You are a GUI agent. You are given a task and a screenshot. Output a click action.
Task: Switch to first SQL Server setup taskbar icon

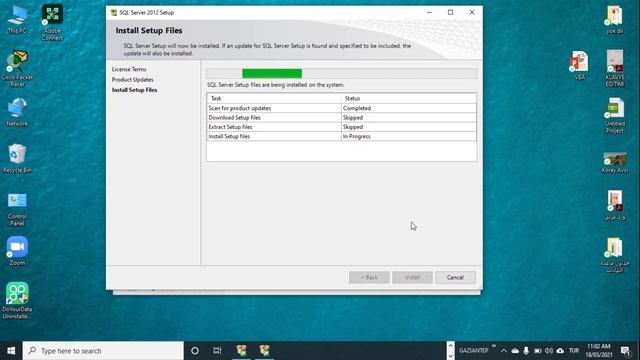pos(241,351)
